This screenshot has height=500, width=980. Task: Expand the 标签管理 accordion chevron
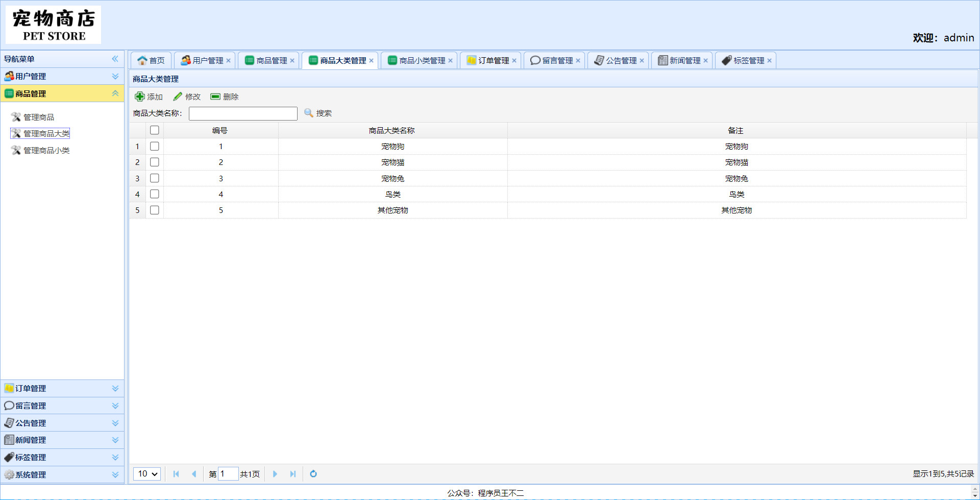click(115, 457)
